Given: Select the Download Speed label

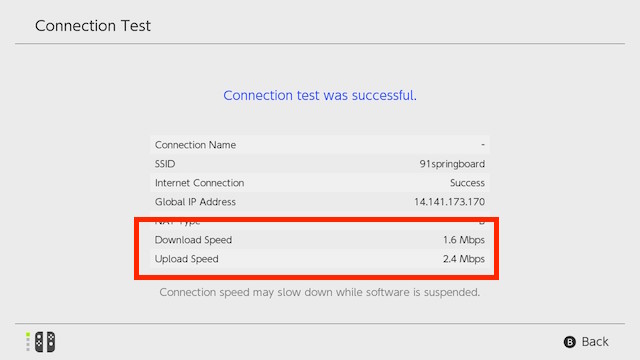Looking at the screenshot, I should pos(193,240).
